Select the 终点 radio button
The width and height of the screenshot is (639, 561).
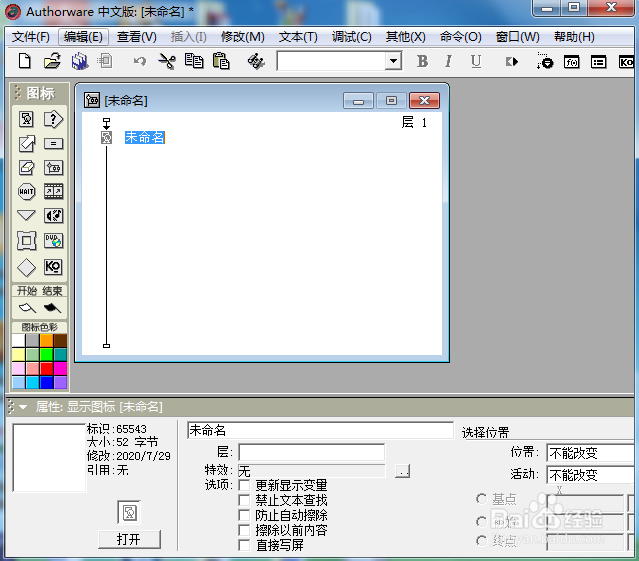coord(482,541)
